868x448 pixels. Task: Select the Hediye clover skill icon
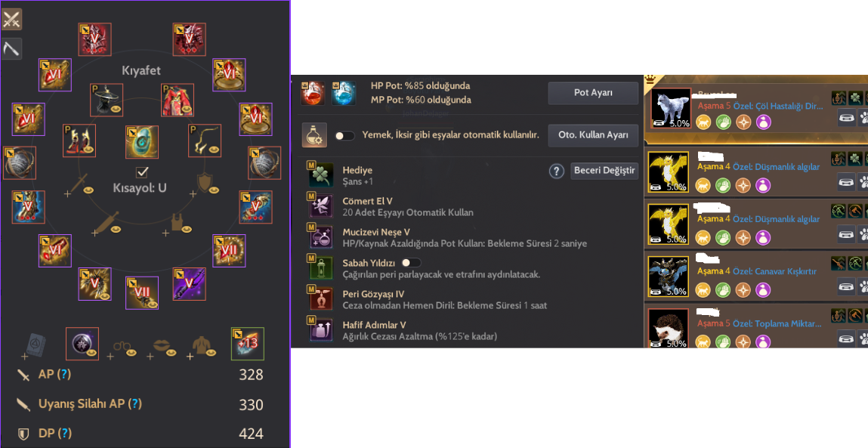[320, 175]
